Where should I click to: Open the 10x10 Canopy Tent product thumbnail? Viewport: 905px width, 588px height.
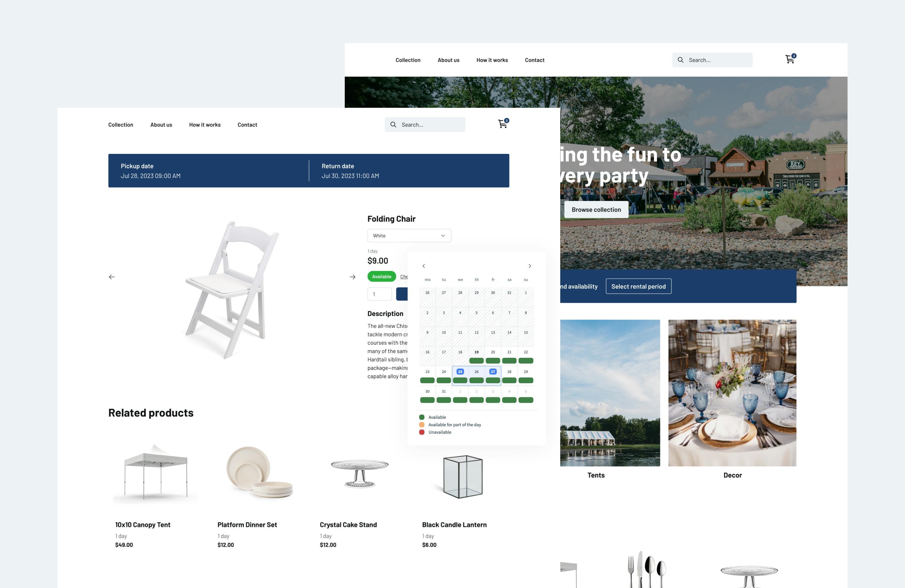point(156,474)
